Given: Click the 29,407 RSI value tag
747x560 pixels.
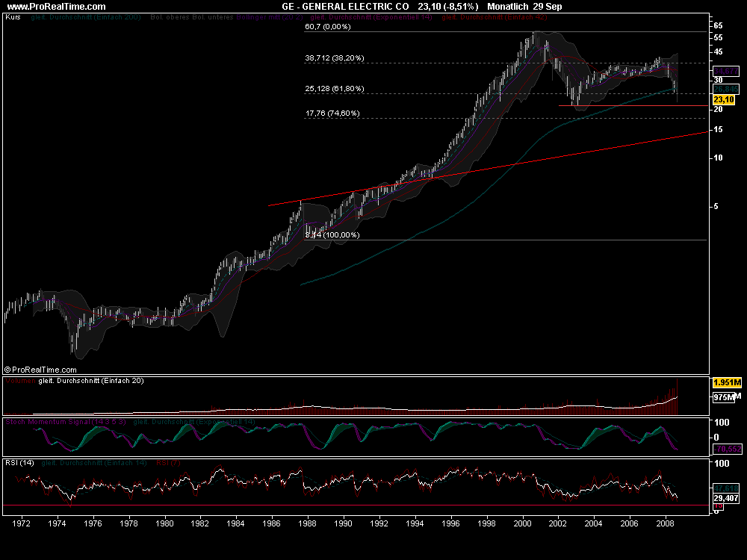Looking at the screenshot, I should coord(726,498).
